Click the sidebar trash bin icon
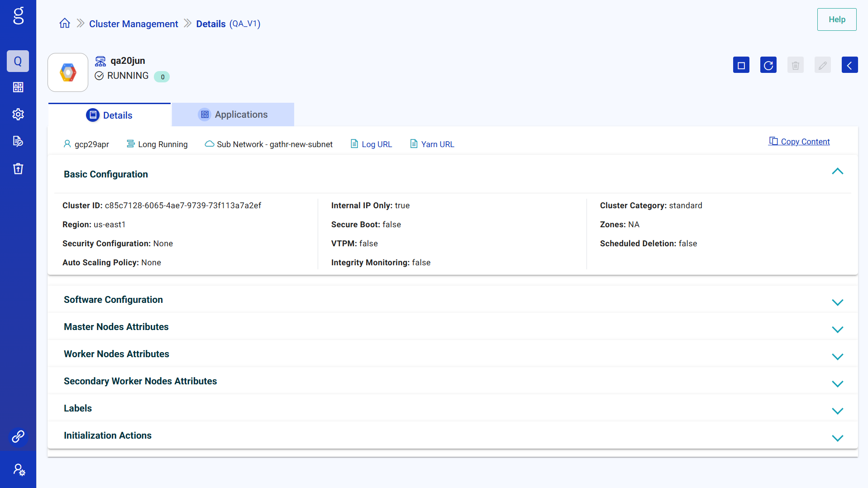 [18, 168]
